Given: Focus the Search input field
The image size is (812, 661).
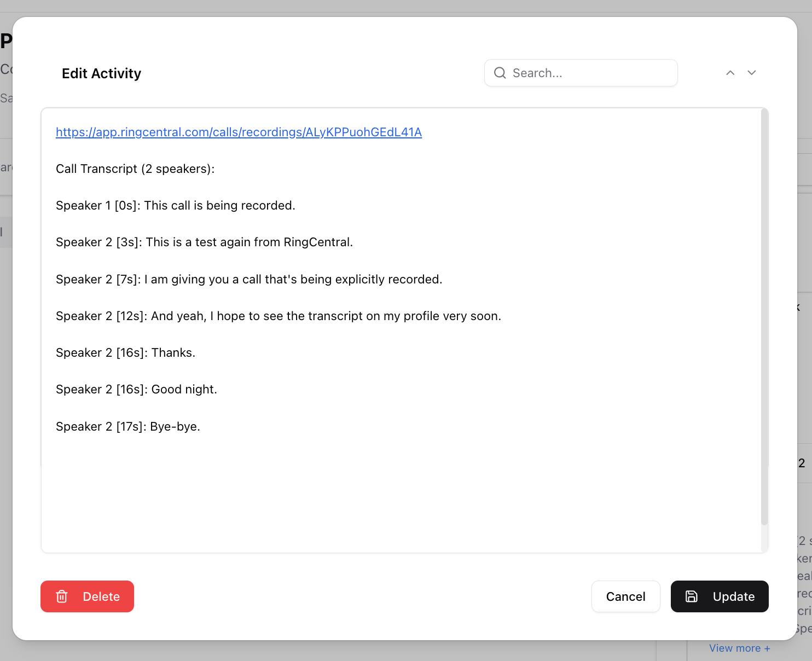Looking at the screenshot, I should point(581,73).
